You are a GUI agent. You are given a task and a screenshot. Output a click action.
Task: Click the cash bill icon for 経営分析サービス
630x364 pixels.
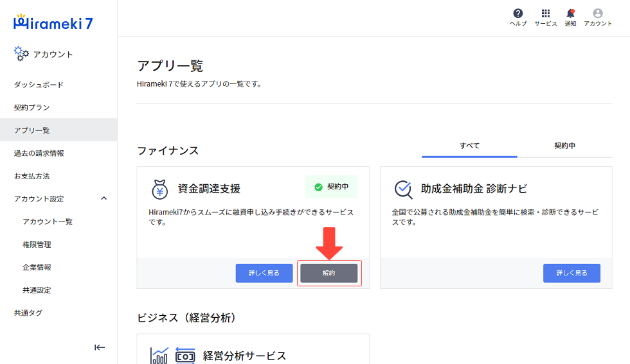(185, 356)
